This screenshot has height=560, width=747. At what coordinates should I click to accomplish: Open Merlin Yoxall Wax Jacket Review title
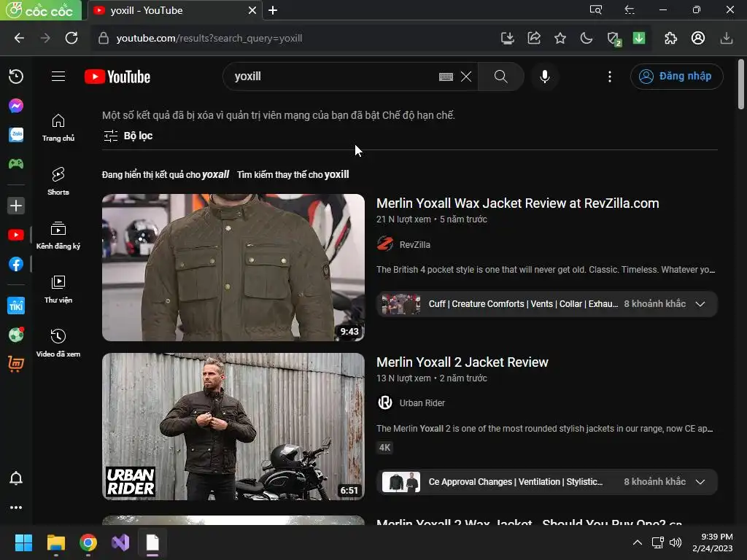click(x=518, y=203)
